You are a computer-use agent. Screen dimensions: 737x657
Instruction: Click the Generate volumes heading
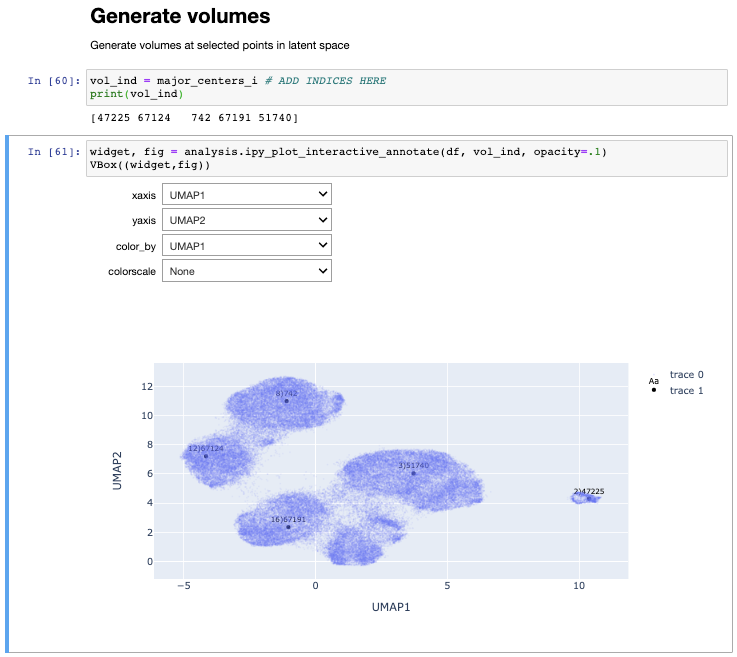coord(180,17)
